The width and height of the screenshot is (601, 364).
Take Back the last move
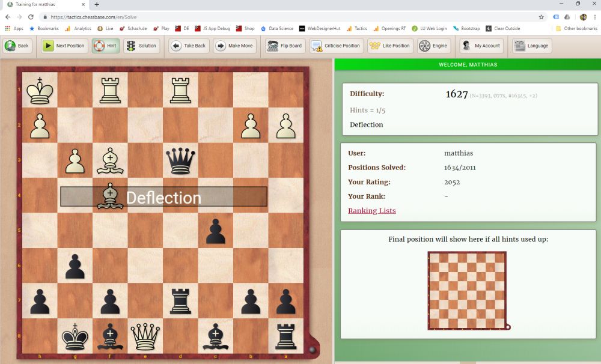tap(189, 46)
